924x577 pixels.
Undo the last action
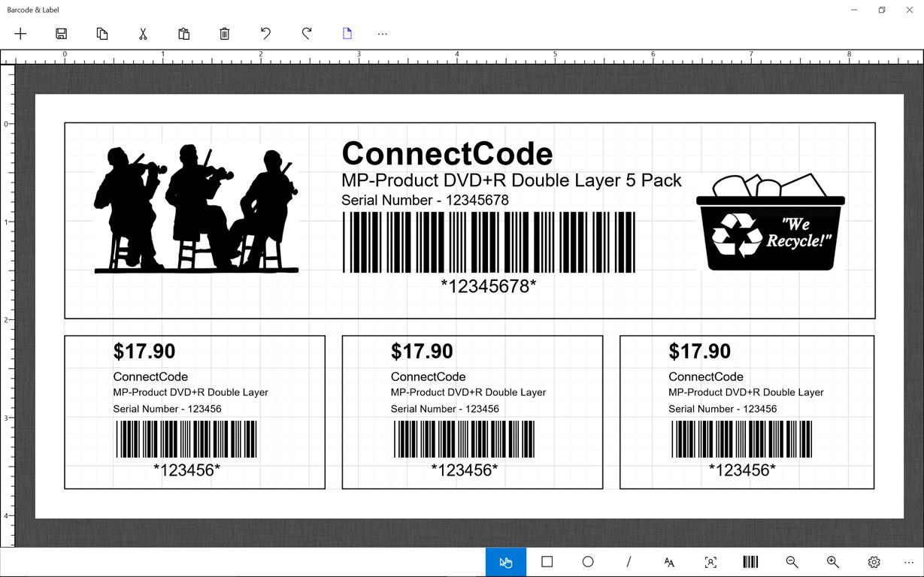[265, 33]
